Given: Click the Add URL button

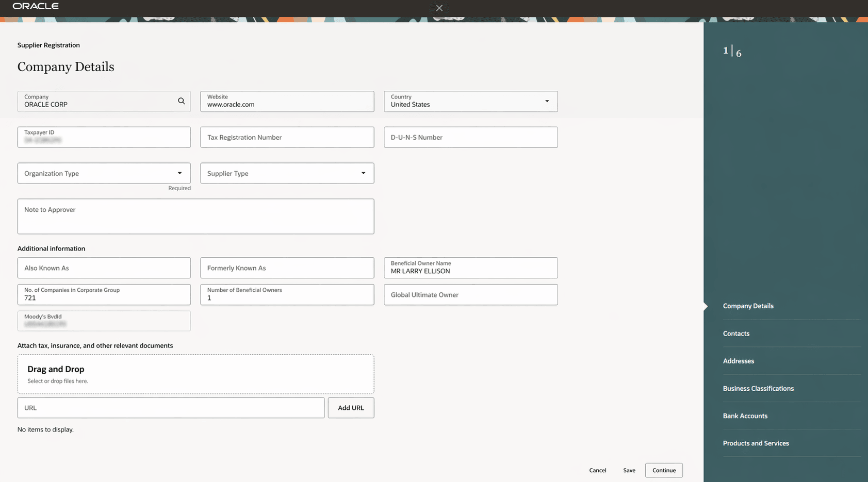Looking at the screenshot, I should pyautogui.click(x=351, y=408).
